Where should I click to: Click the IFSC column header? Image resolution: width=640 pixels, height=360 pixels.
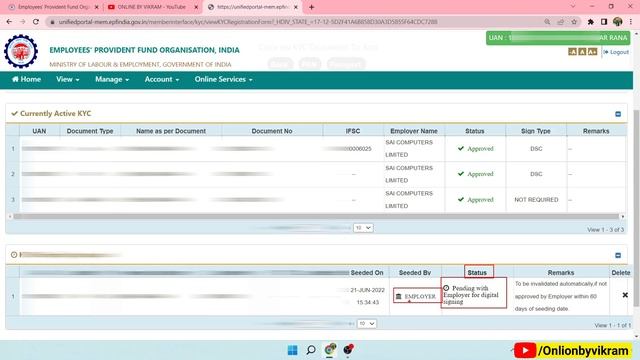click(x=353, y=131)
